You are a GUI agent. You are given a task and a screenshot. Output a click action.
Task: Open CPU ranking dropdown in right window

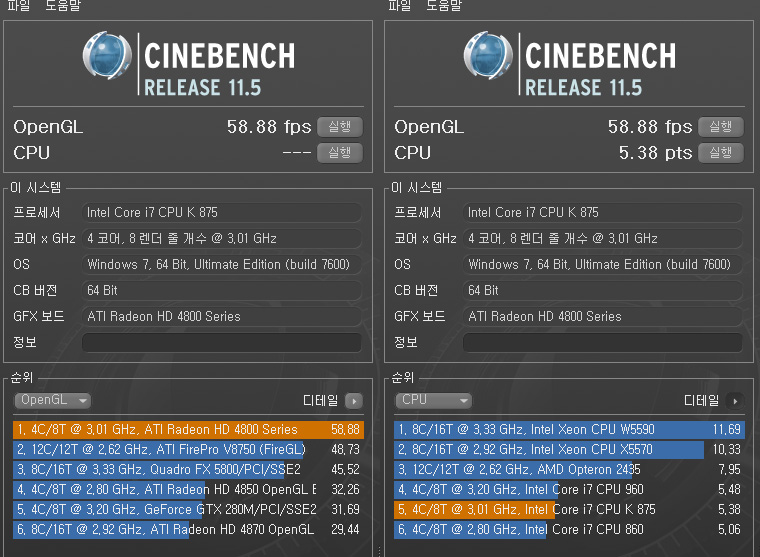click(433, 400)
